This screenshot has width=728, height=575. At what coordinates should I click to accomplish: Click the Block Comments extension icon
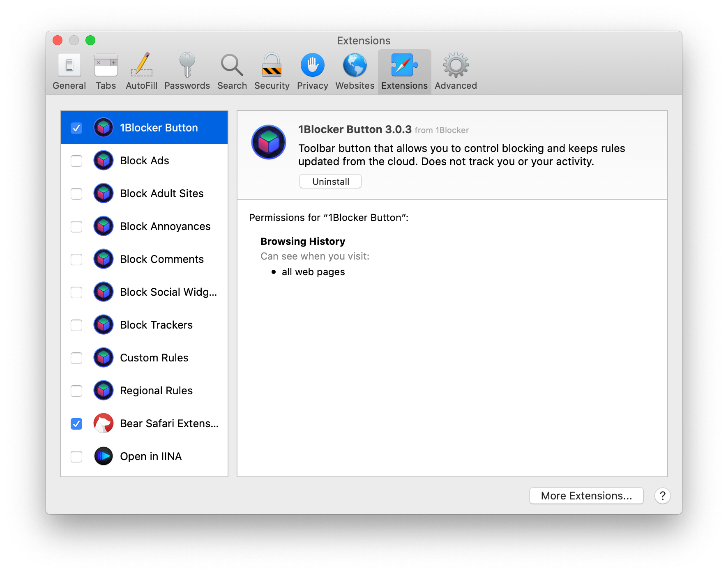104,259
